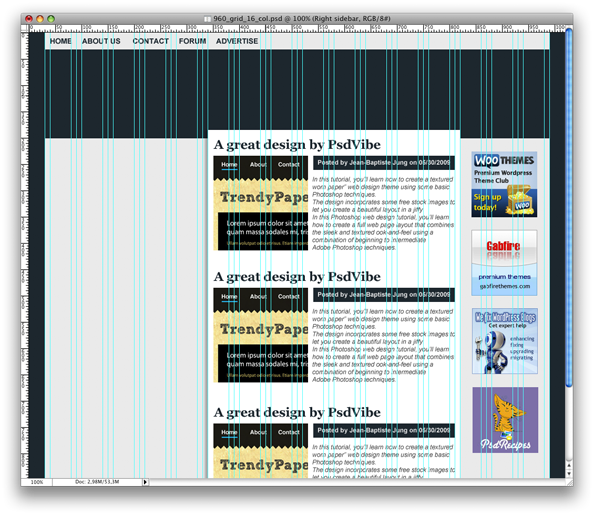The height and width of the screenshot is (515, 594).
Task: Click the yellow minimize window button
Action: tap(40, 19)
